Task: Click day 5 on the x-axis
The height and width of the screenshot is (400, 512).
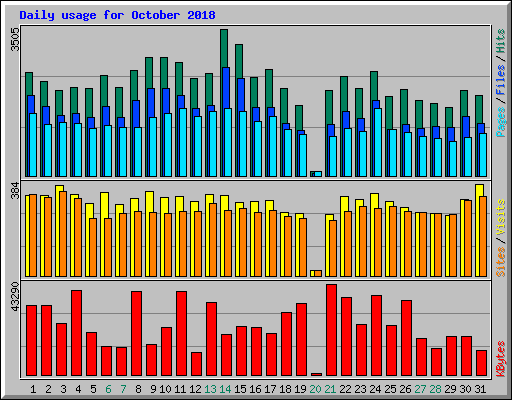Action: click(93, 389)
